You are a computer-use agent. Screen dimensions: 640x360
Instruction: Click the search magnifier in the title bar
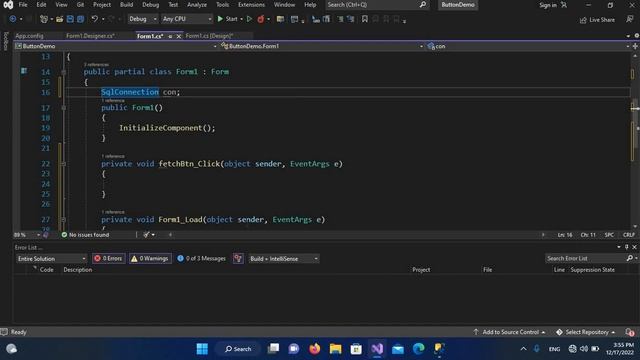tap(423, 4)
